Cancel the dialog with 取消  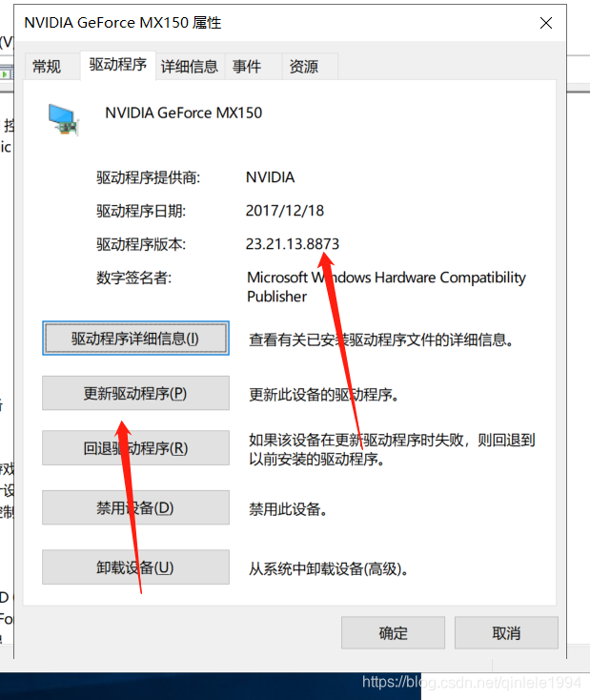click(x=506, y=632)
